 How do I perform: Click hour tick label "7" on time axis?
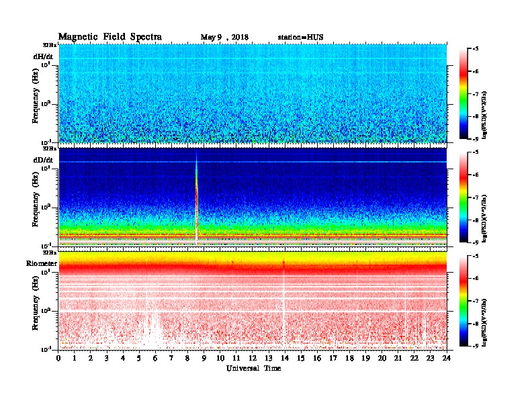(172, 359)
